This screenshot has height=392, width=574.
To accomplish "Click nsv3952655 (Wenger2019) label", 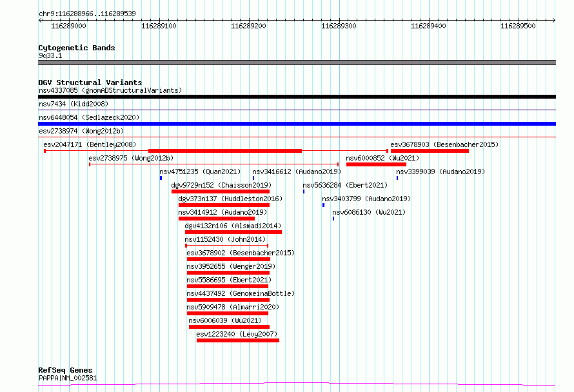I will click(x=231, y=266).
